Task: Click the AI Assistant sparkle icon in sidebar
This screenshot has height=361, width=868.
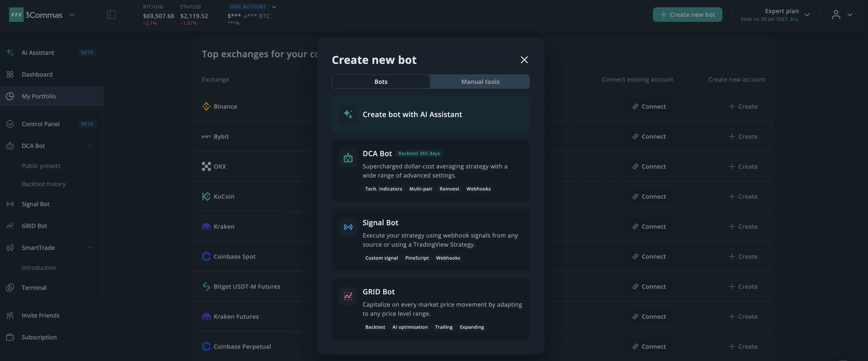Action: pyautogui.click(x=10, y=52)
